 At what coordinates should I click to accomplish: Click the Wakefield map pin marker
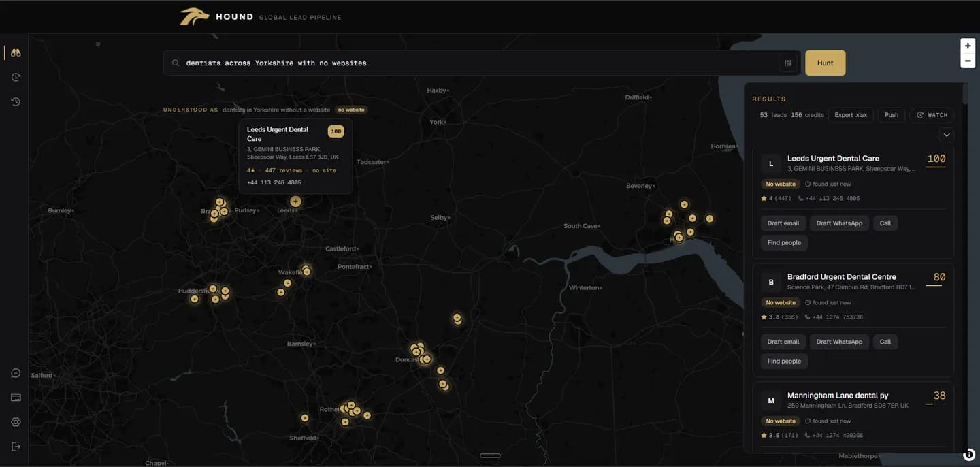pyautogui.click(x=306, y=271)
